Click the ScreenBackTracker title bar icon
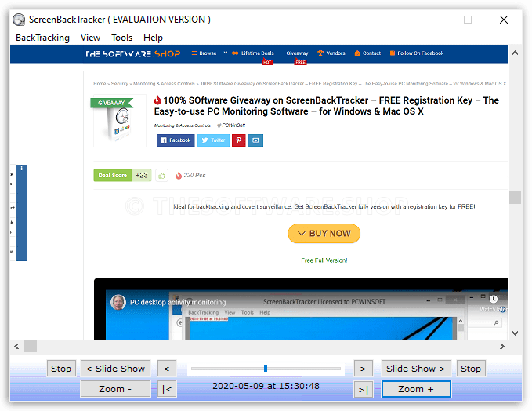This screenshot has width=532, height=411. pos(18,19)
